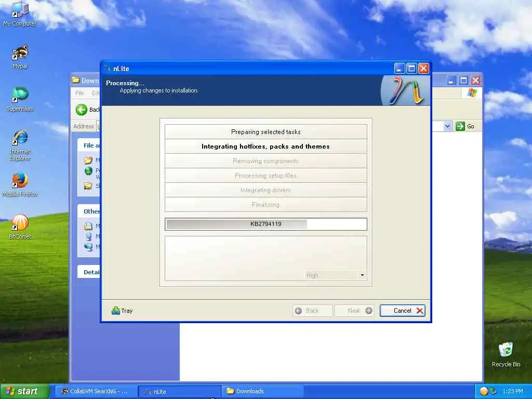
Task: Click the nLite logo in header
Action: pos(405,90)
